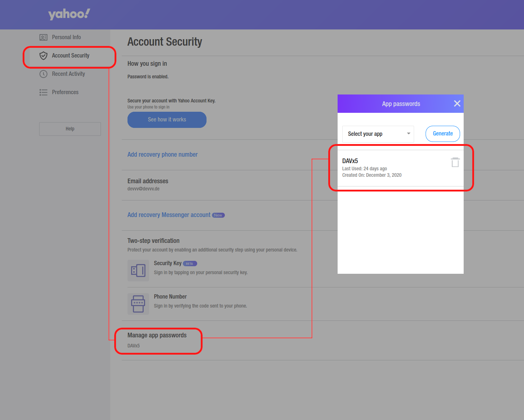The image size is (524, 420).
Task: Click the Two-step verification heading
Action: coord(153,241)
